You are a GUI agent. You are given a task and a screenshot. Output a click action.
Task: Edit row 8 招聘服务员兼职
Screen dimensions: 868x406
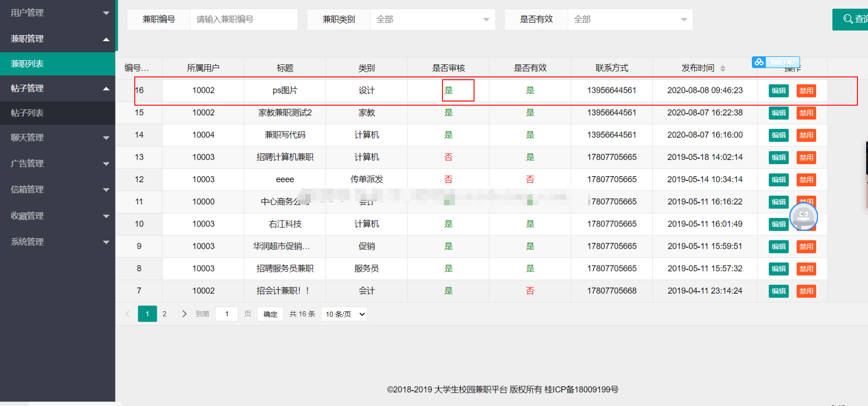pos(779,269)
